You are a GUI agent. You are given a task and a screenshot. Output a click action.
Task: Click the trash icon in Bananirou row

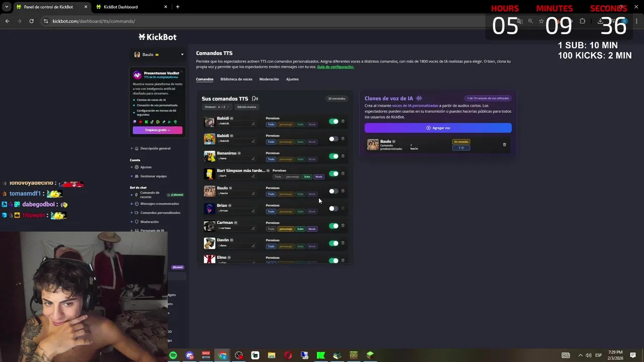coord(343,156)
